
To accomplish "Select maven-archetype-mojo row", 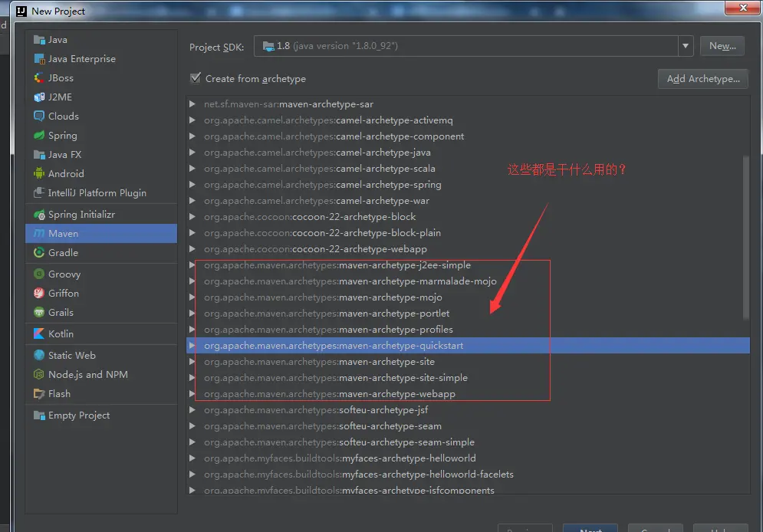I will (468, 297).
